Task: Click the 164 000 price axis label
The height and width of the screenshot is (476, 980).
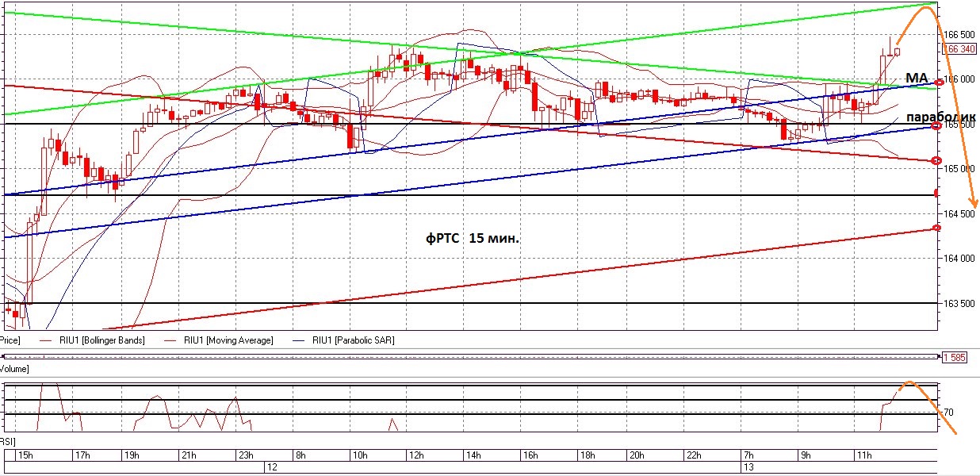Action: 959,259
